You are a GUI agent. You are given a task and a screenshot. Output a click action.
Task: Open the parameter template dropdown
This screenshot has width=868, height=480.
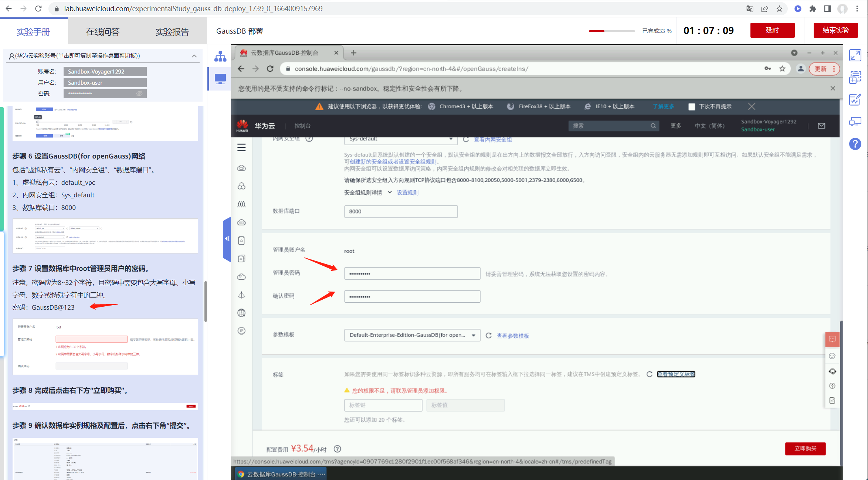click(x=412, y=335)
